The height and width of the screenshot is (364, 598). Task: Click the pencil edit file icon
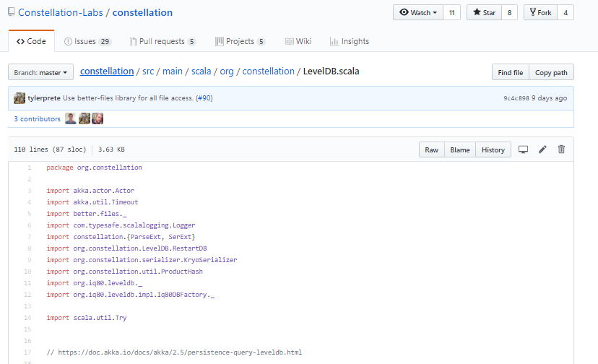542,149
